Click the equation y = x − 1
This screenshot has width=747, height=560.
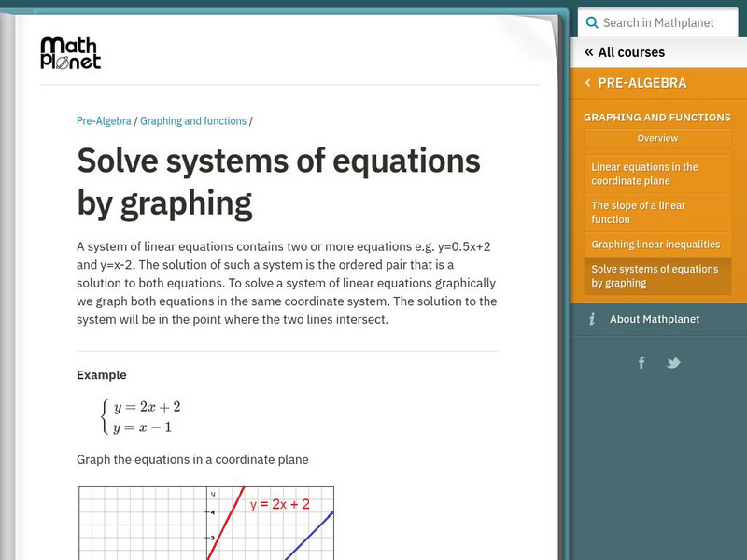coord(142,427)
